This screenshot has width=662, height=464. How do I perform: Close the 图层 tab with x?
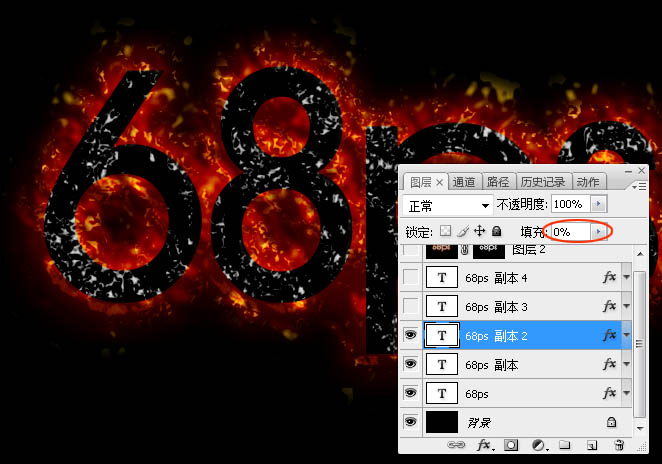[440, 182]
